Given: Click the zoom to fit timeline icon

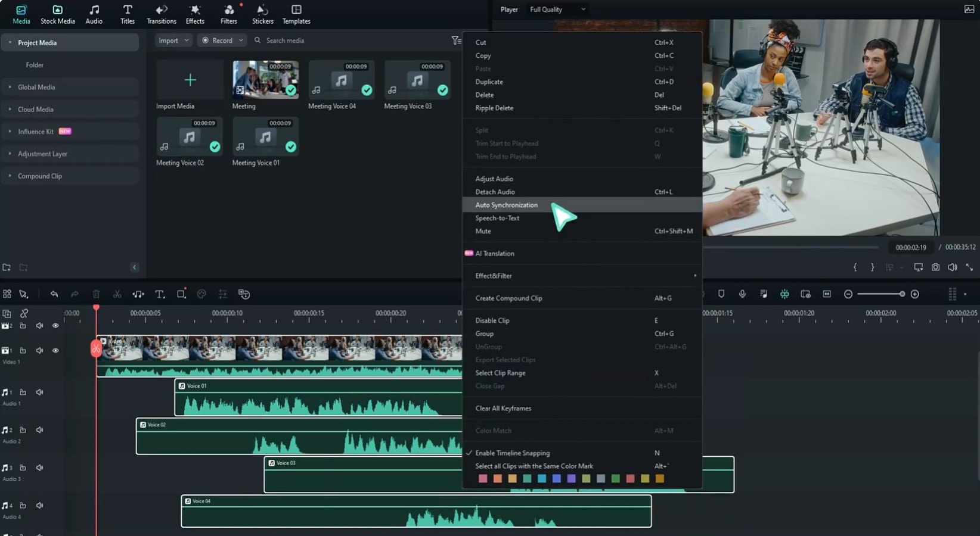Looking at the screenshot, I should 827,294.
